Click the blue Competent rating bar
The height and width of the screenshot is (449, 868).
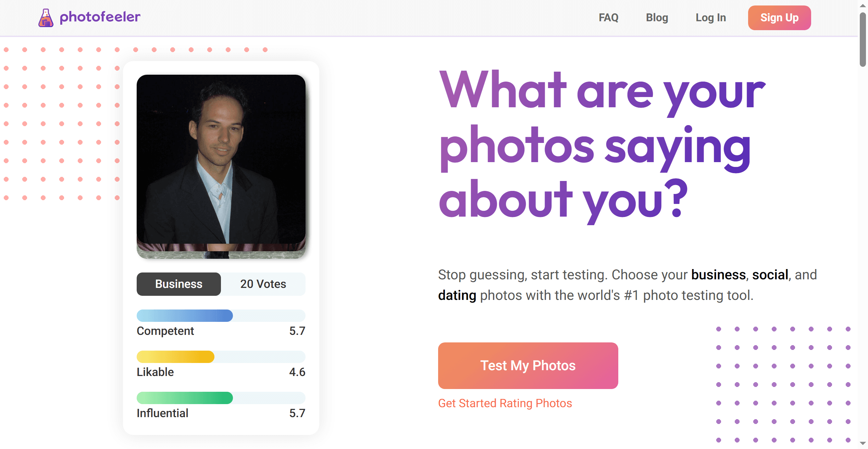[185, 316]
